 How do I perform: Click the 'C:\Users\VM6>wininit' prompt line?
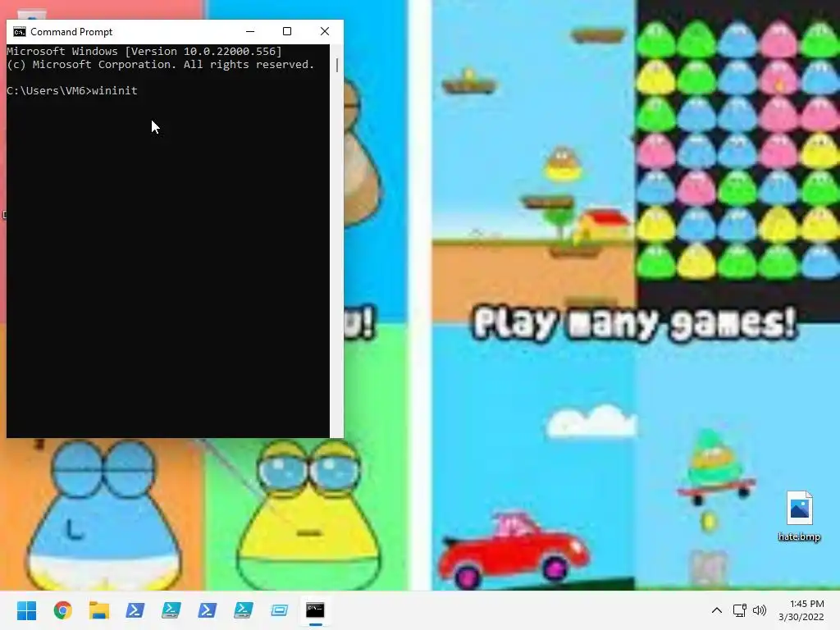point(72,90)
